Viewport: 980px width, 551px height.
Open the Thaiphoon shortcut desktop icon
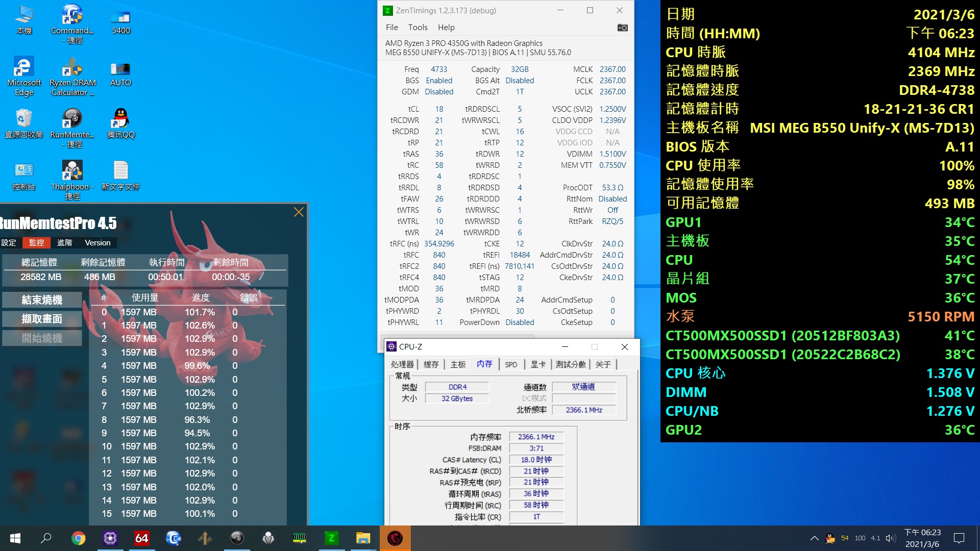tap(72, 180)
